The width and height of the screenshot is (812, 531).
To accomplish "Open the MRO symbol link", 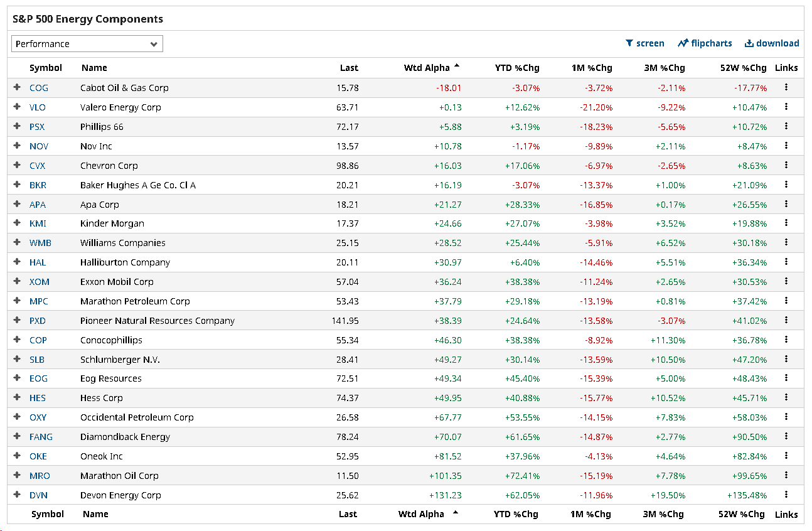I will (x=40, y=476).
